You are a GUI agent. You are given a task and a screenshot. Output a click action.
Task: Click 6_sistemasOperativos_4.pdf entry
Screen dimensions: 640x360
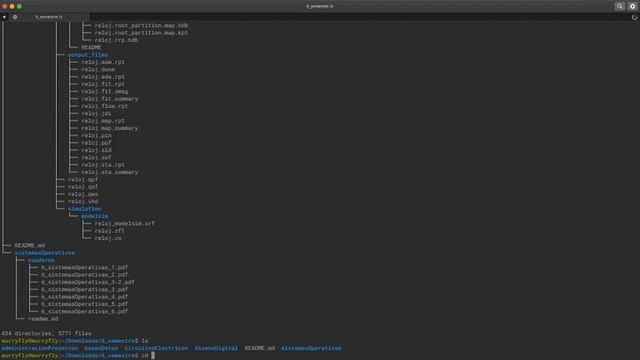coord(84,297)
